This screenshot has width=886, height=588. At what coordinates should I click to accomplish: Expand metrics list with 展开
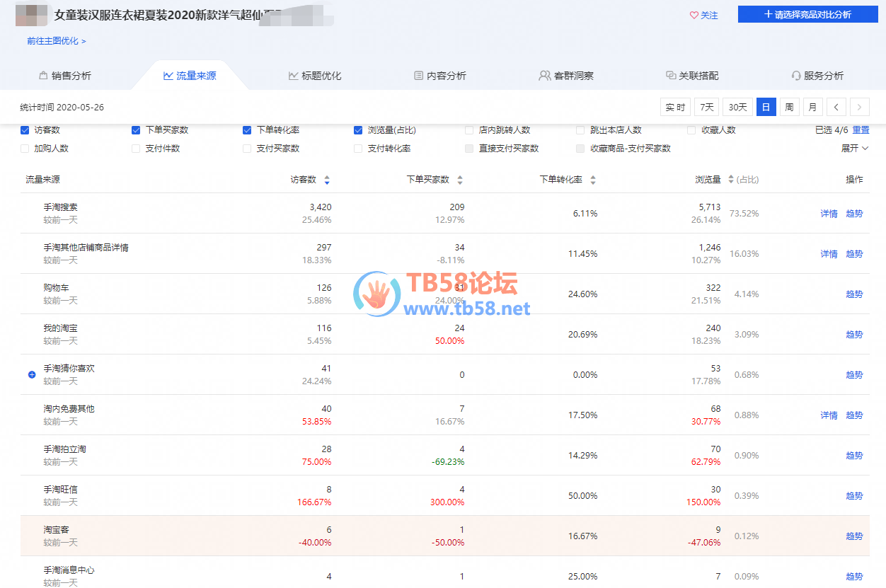click(x=854, y=149)
